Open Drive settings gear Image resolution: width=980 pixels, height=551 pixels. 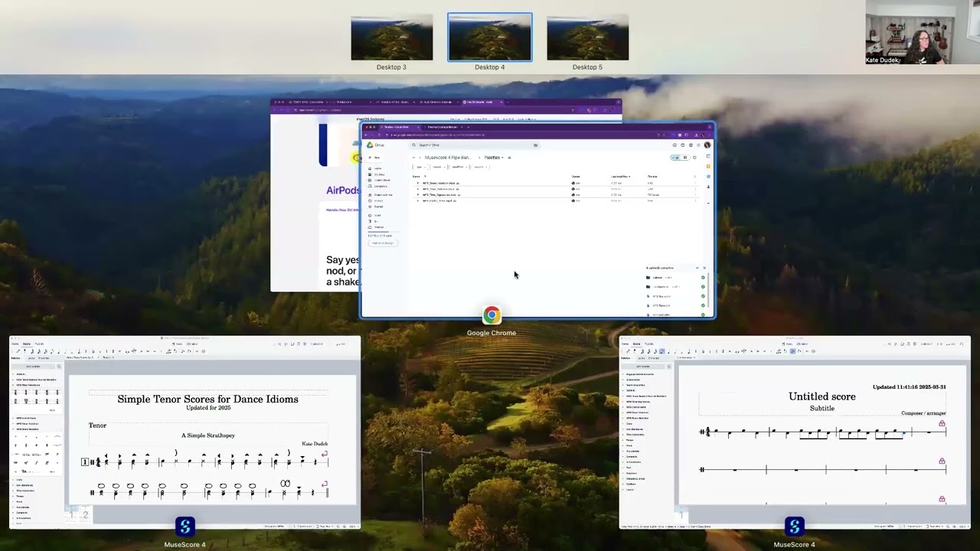(x=691, y=145)
